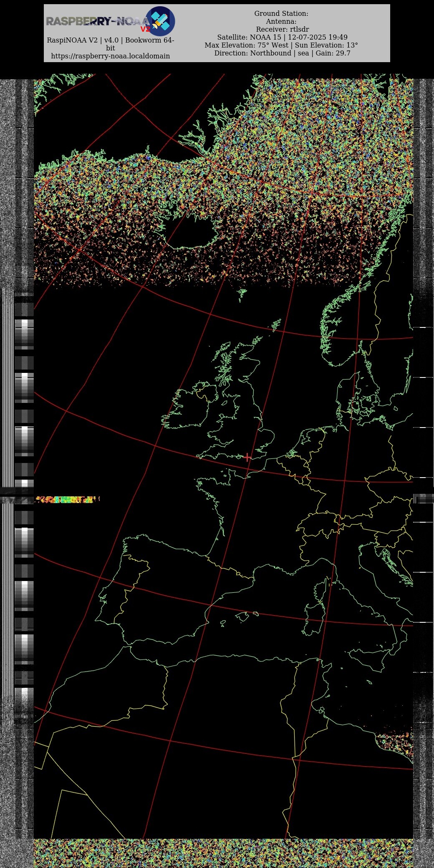Click the 'Direction: Northbound | sea | Gain: 29.7' line
434x868 pixels.
pos(282,53)
